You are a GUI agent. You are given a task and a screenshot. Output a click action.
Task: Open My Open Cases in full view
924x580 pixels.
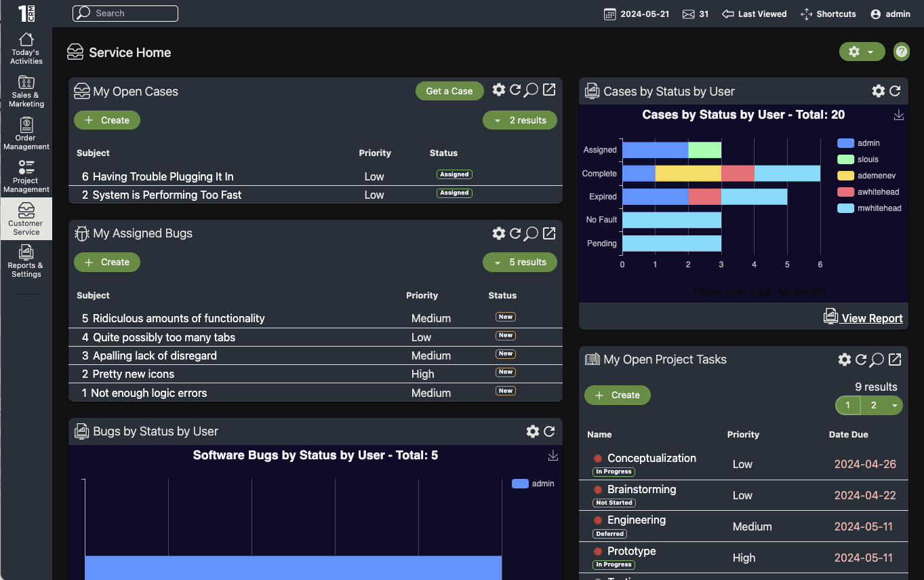[x=549, y=90]
